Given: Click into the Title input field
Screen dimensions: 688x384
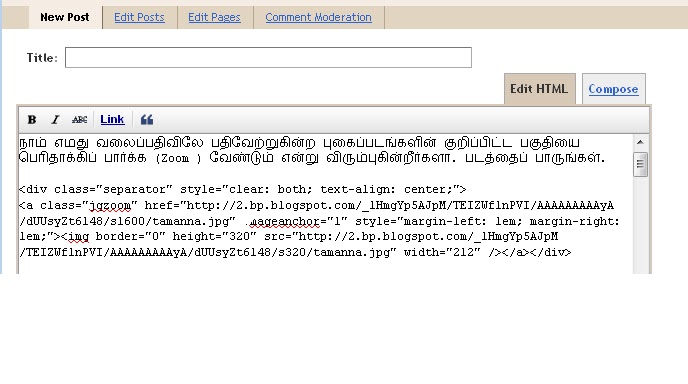Looking at the screenshot, I should point(269,57).
